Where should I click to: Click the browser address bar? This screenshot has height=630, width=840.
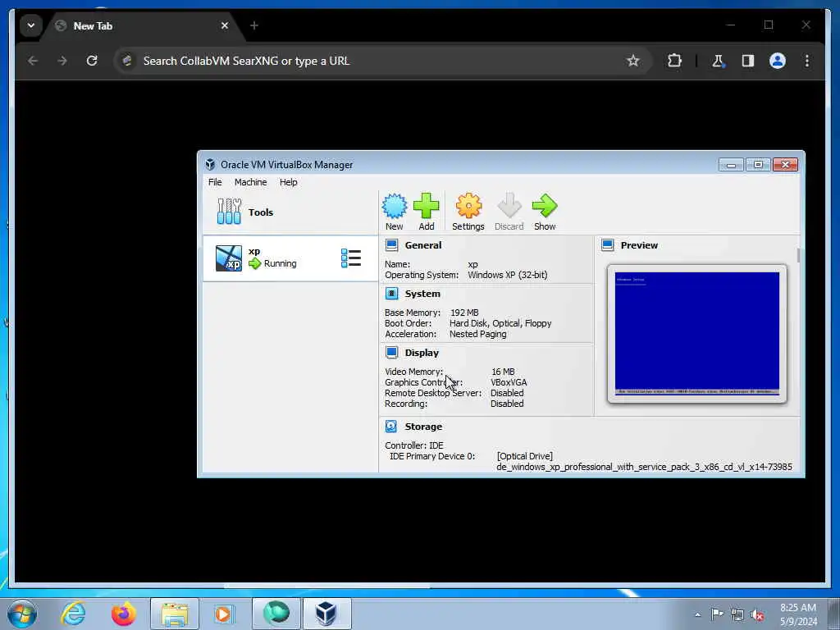[x=383, y=61]
